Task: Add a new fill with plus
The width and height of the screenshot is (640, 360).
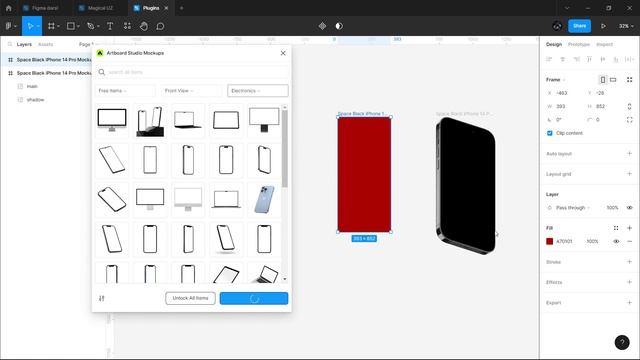Action: pos(629,228)
